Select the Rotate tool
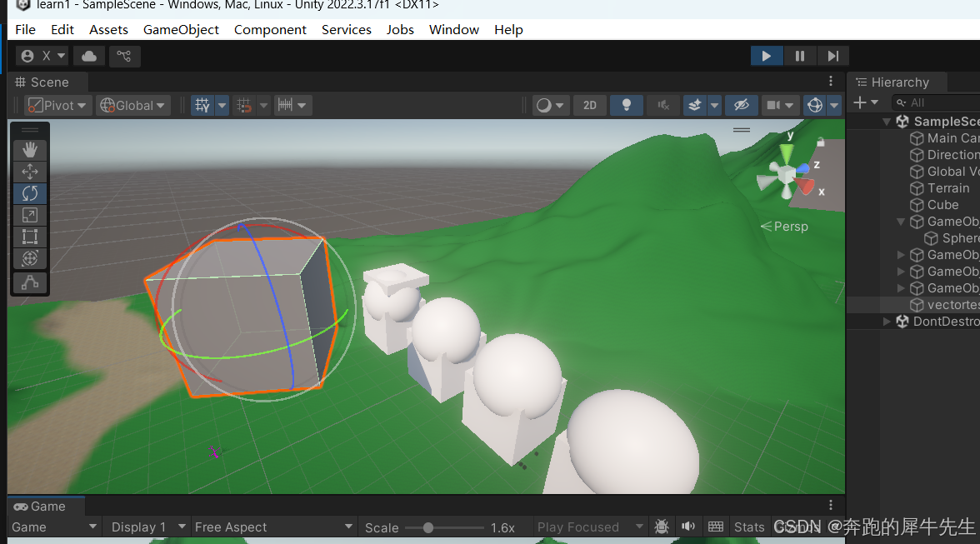 coord(29,193)
